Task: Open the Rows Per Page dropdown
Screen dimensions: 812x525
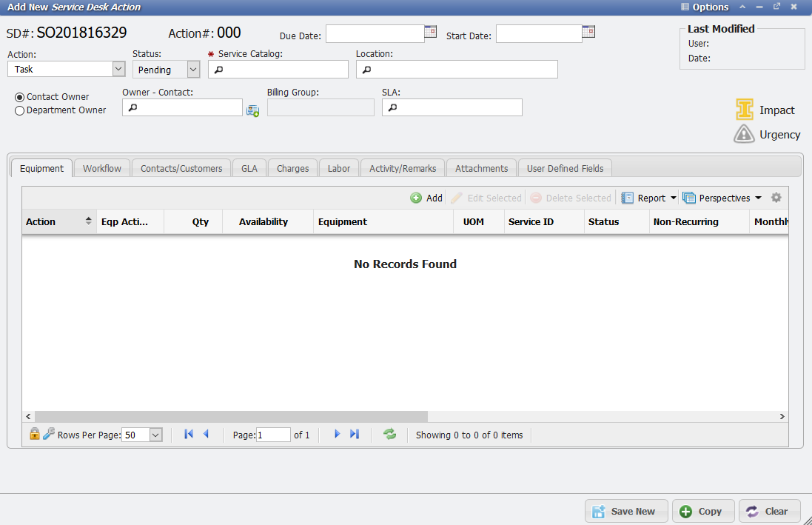Action: coord(156,435)
